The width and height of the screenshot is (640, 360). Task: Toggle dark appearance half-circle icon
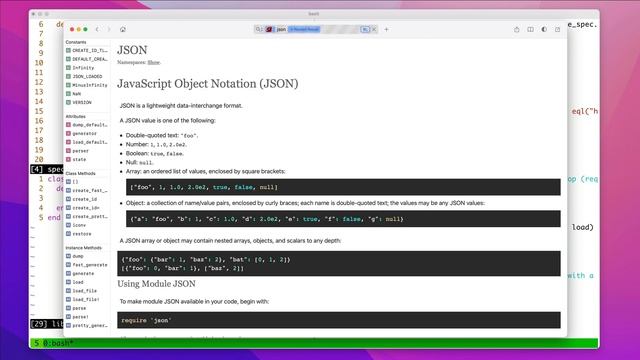(544, 29)
